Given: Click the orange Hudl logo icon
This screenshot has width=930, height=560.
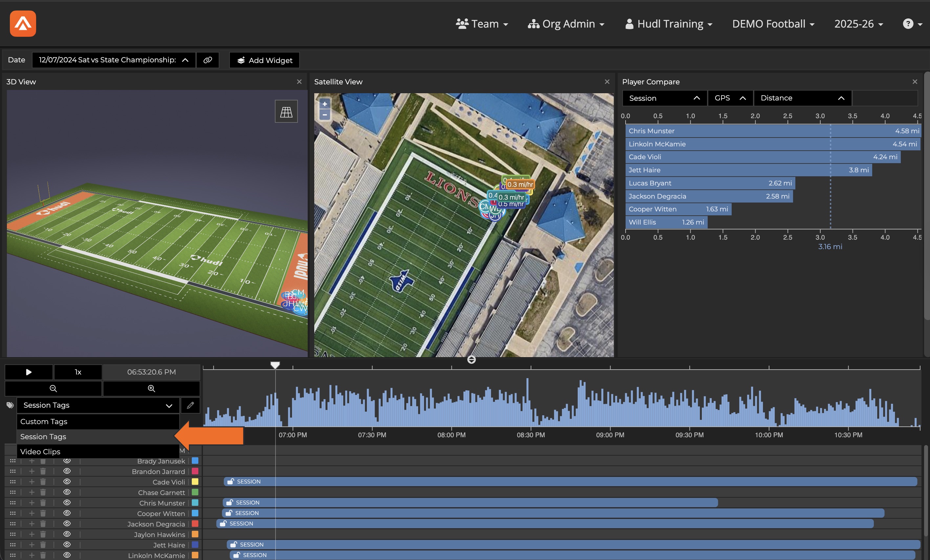Looking at the screenshot, I should pyautogui.click(x=23, y=23).
